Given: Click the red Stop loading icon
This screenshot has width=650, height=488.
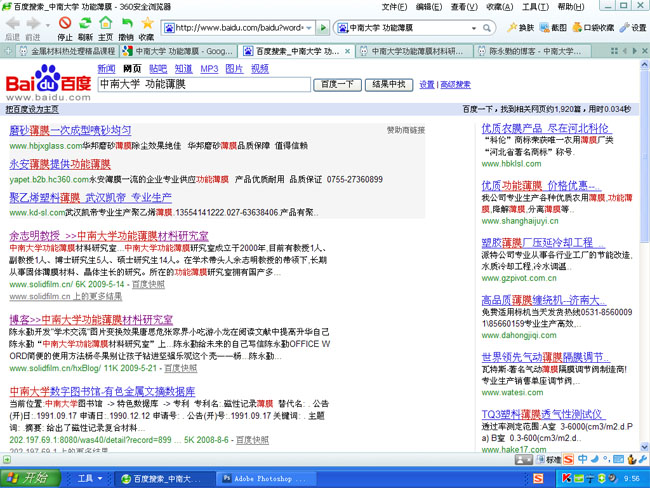Looking at the screenshot, I should click(x=65, y=23).
